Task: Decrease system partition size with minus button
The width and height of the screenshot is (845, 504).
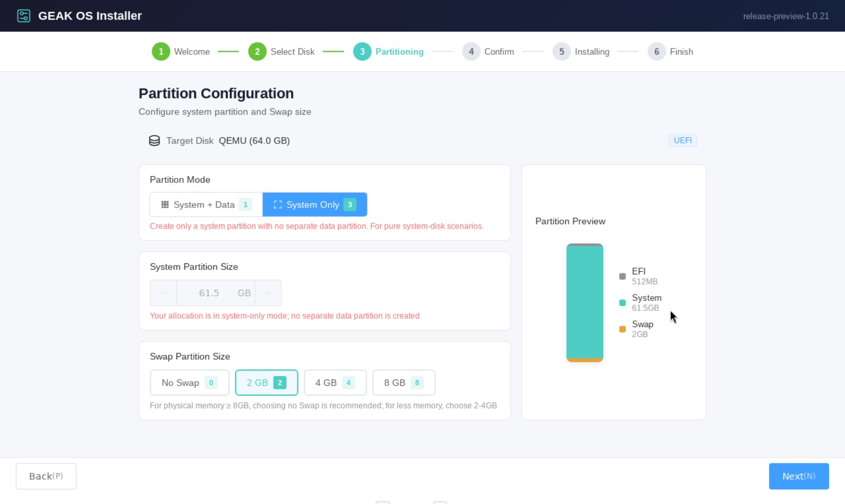Action: click(x=164, y=293)
